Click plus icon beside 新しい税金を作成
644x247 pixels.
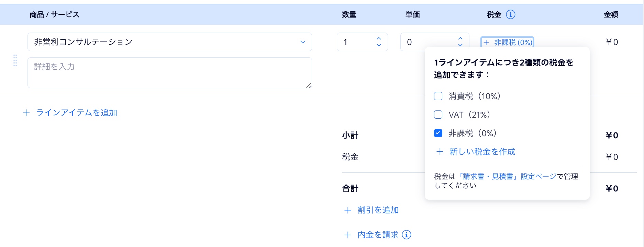(x=440, y=152)
